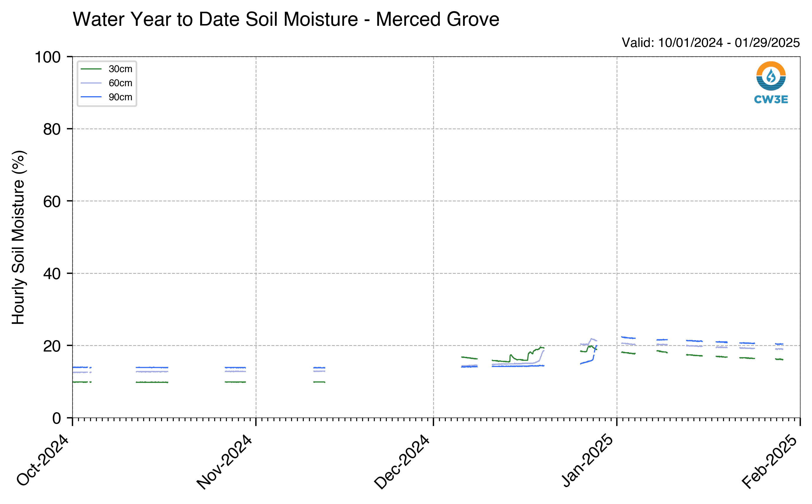Screen dimensions: 812x504
Task: Click the lavender 60cm legend line
Action: point(91,83)
